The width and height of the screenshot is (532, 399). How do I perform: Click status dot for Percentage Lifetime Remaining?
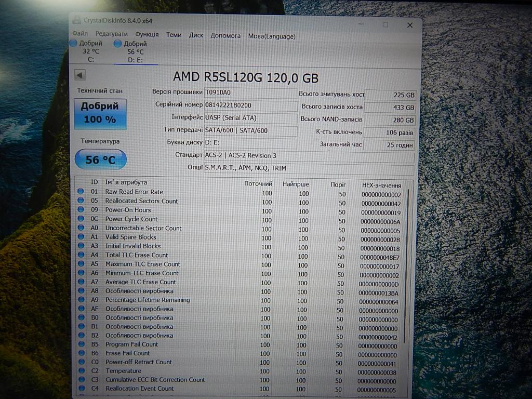pos(81,300)
